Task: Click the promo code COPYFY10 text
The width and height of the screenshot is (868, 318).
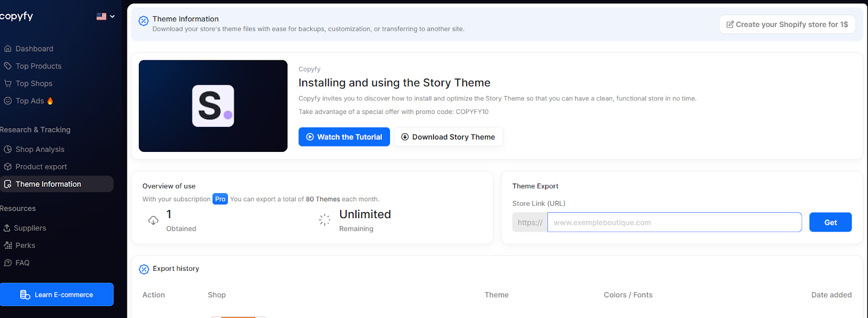Action: 472,112
